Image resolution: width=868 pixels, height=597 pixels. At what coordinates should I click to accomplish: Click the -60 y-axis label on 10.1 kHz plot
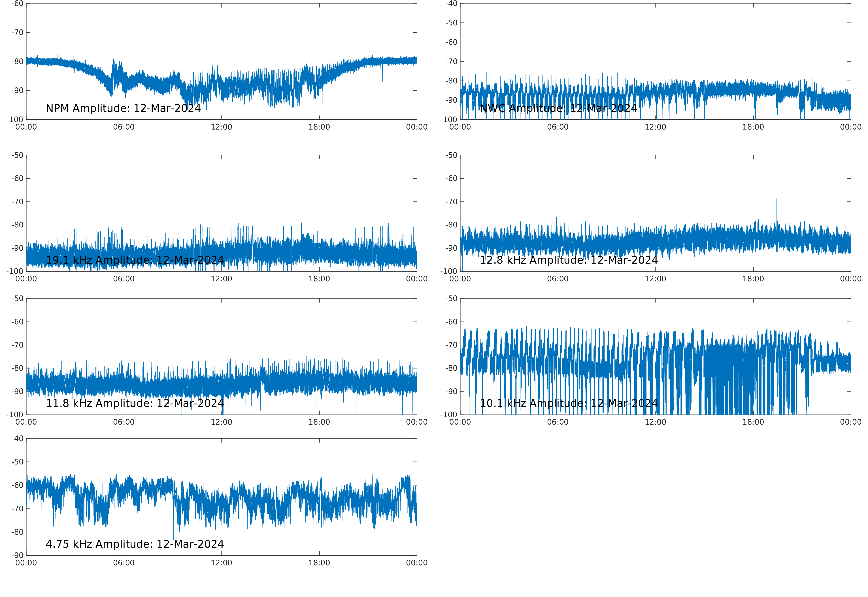click(x=451, y=322)
